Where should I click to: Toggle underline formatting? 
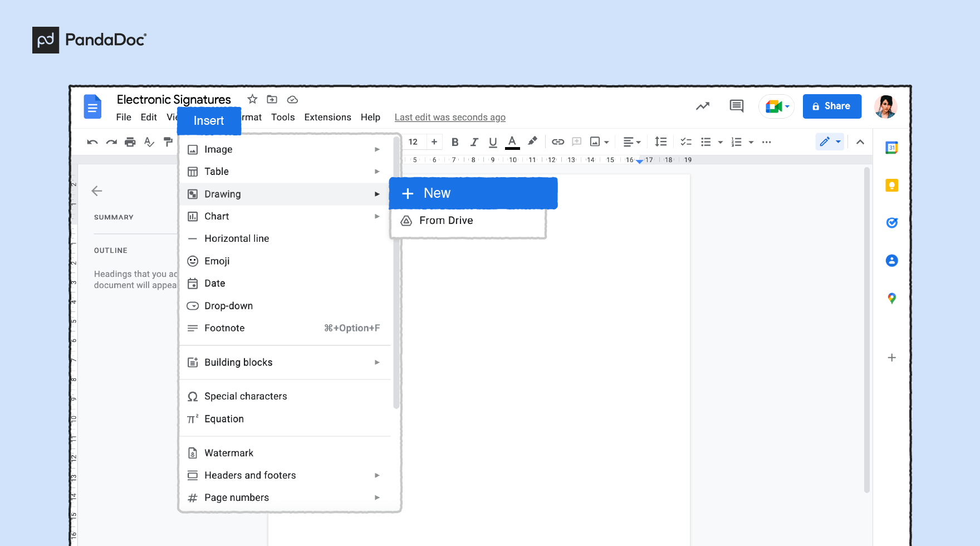(x=493, y=142)
